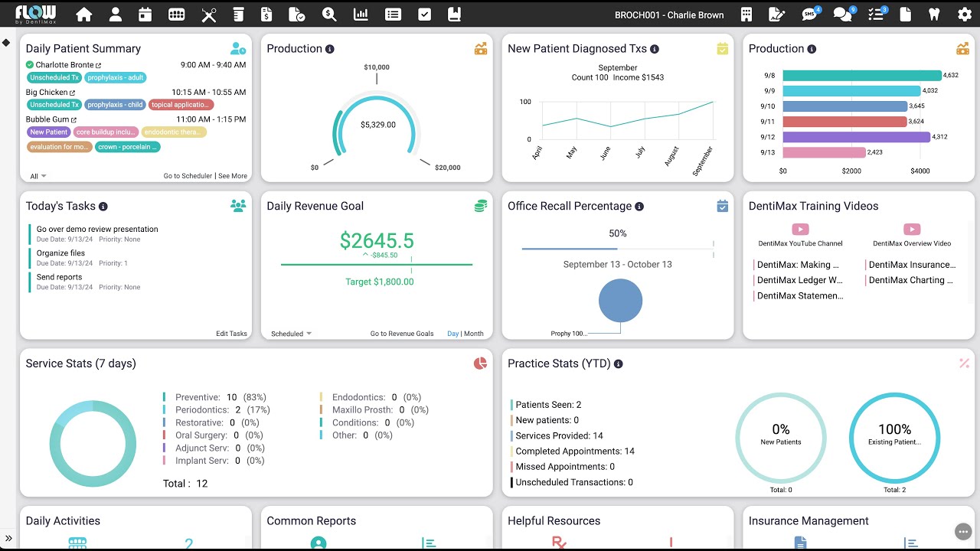The height and width of the screenshot is (551, 980).
Task: Open the document with checkmark icon
Action: pos(297,15)
